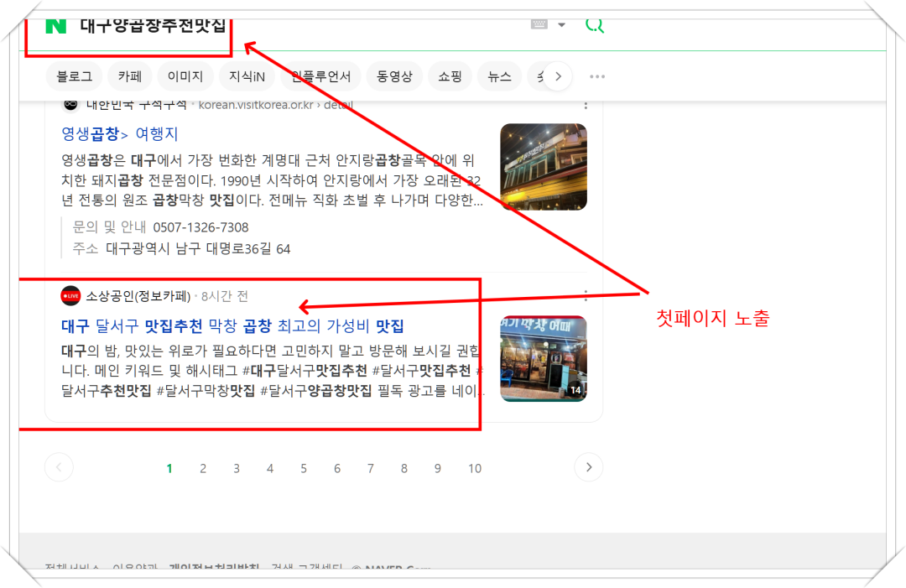
Task: Click the description text of 영생곱창
Action: pyautogui.click(x=272, y=180)
